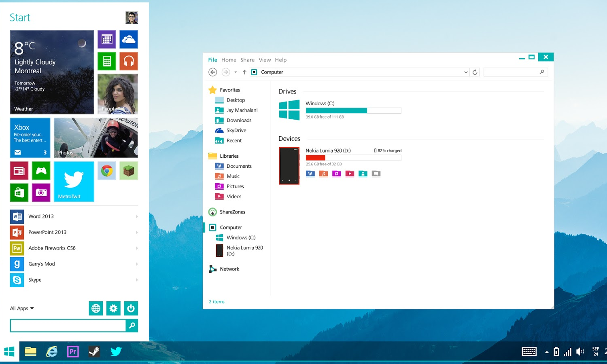Select Downloads in the Favorites sidebar
Image resolution: width=607 pixels, height=364 pixels.
239,121
